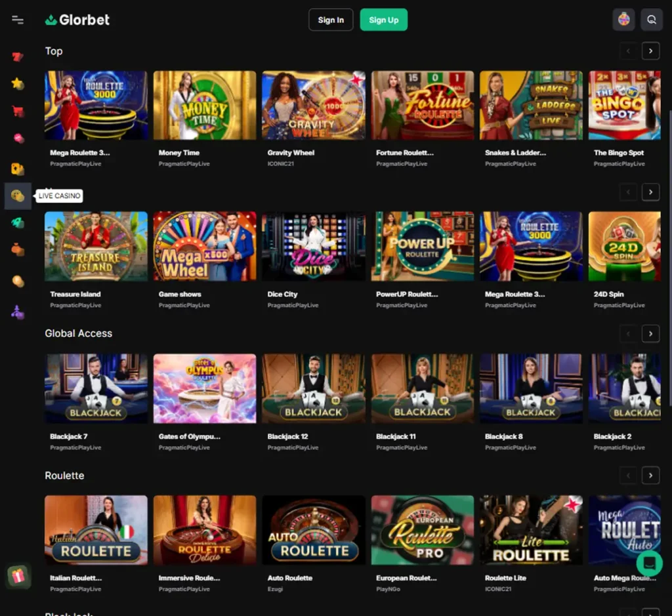Viewport: 672px width, 616px height.
Task: Select the Live Casino sidebar icon
Action: (18, 195)
